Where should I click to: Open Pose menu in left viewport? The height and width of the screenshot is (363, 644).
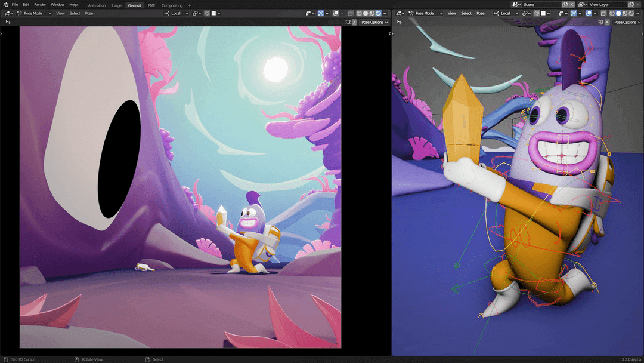pyautogui.click(x=89, y=13)
